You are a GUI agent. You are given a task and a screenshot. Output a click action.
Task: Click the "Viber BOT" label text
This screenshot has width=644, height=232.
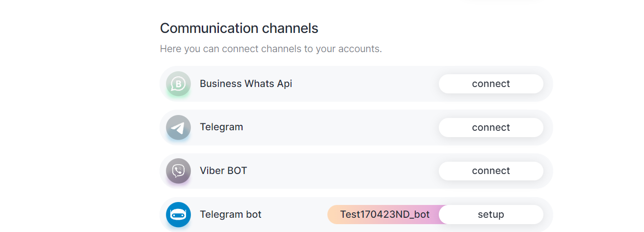click(223, 171)
